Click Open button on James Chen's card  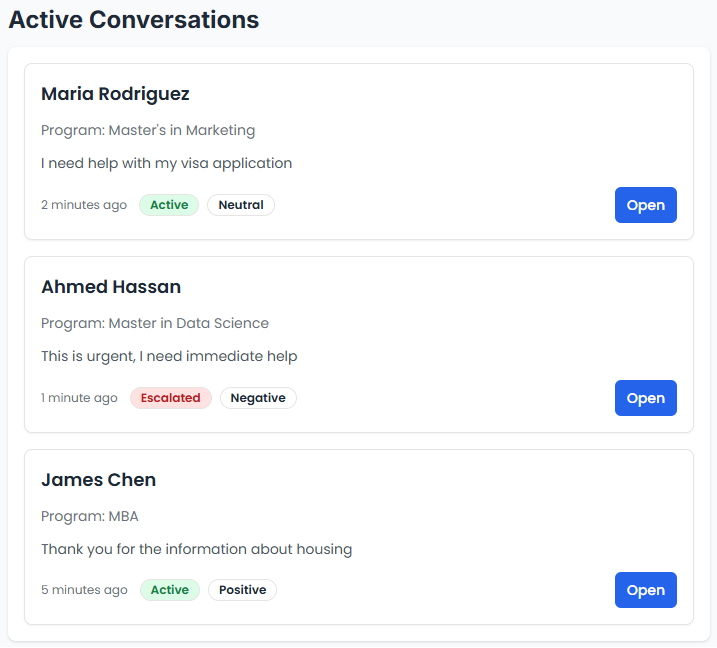click(x=645, y=590)
